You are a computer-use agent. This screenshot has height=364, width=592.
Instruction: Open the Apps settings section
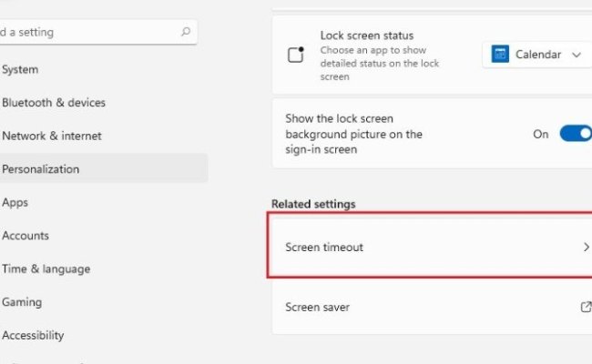tap(15, 202)
